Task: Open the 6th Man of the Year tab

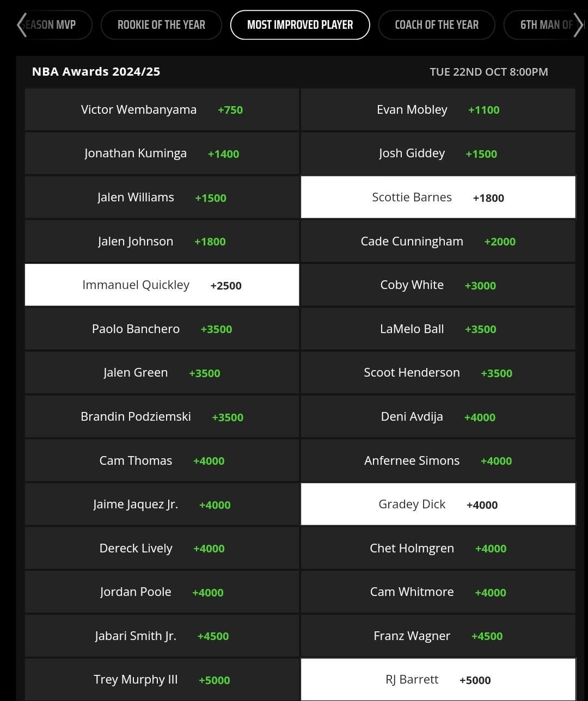Action: click(x=544, y=25)
